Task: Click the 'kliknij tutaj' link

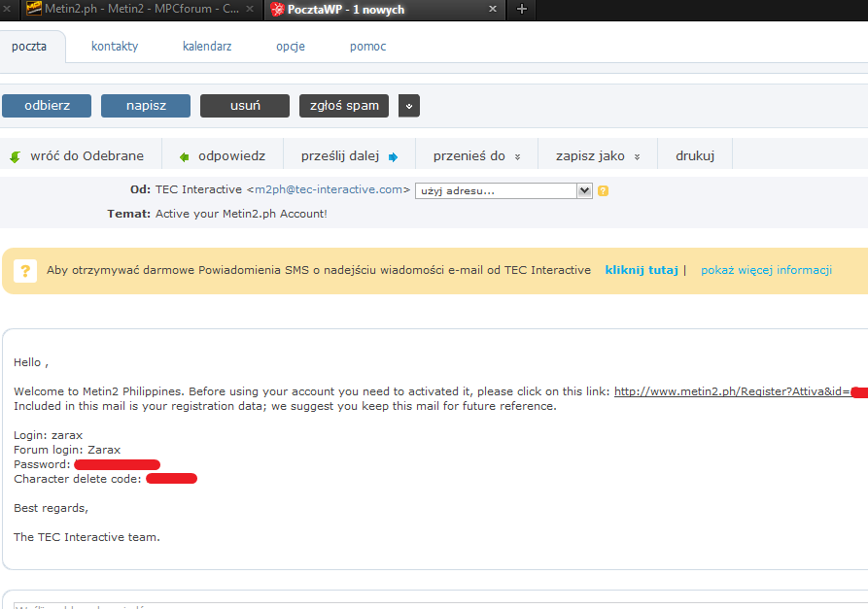Action: [641, 270]
